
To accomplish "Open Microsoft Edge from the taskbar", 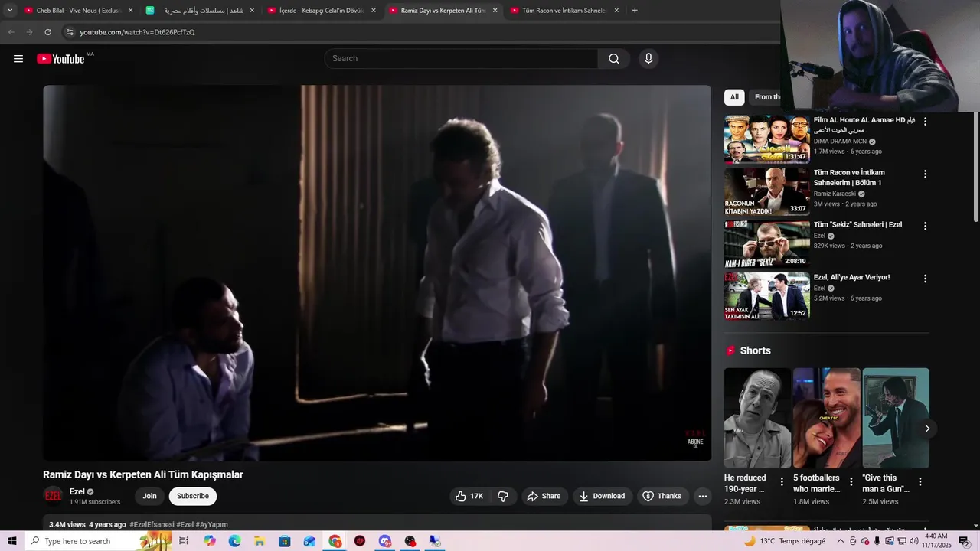I will 234,541.
